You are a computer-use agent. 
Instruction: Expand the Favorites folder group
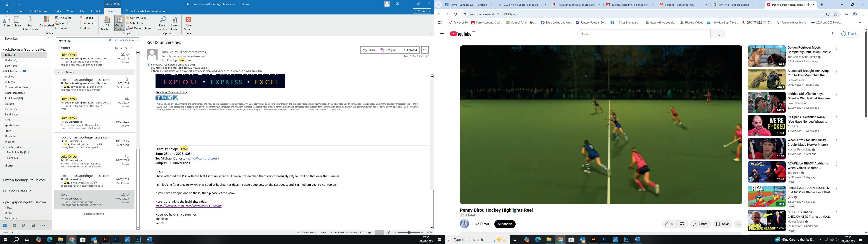coord(3,39)
